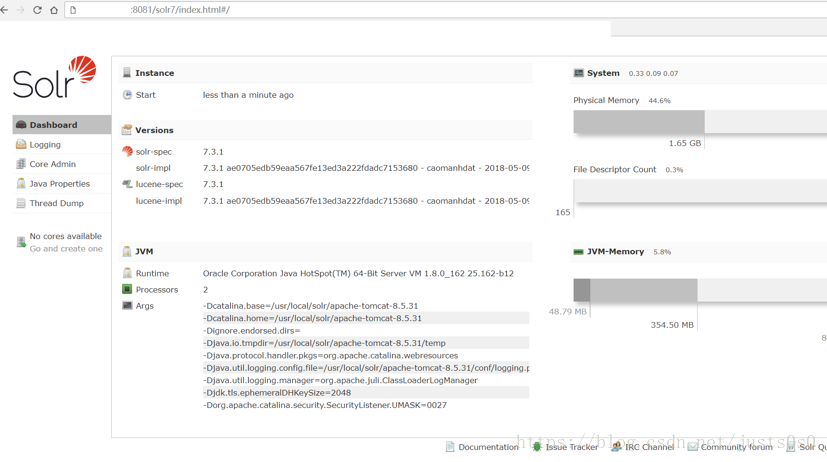
Task: Open the IRC Channel footer link
Action: pyautogui.click(x=649, y=447)
